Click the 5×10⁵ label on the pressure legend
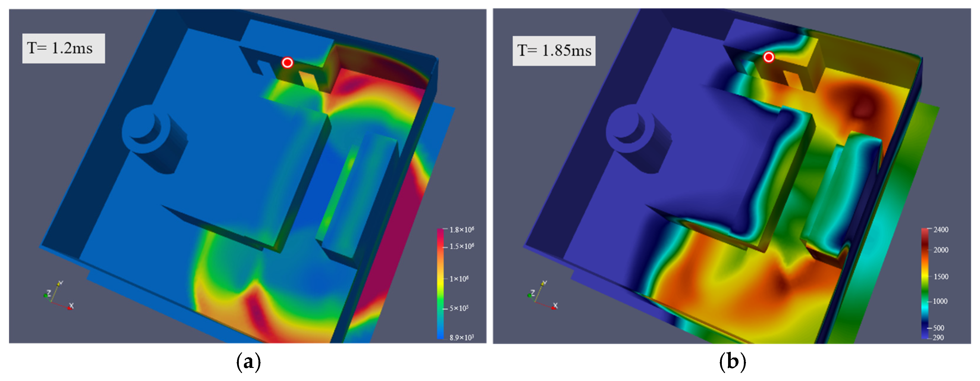 click(459, 308)
